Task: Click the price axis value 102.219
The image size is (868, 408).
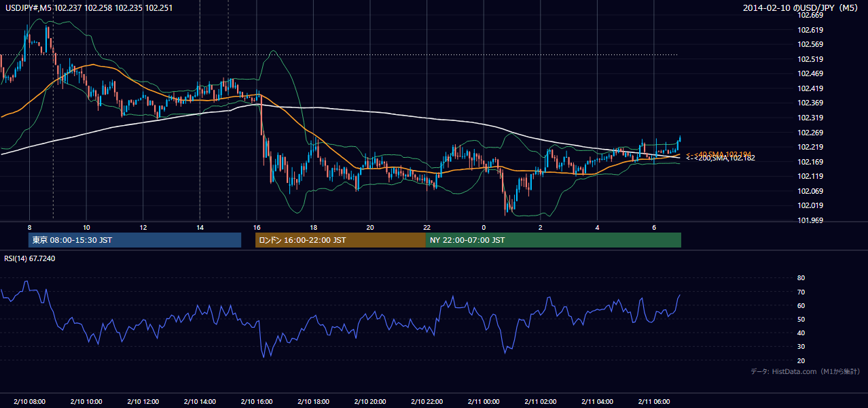Action: pos(810,147)
